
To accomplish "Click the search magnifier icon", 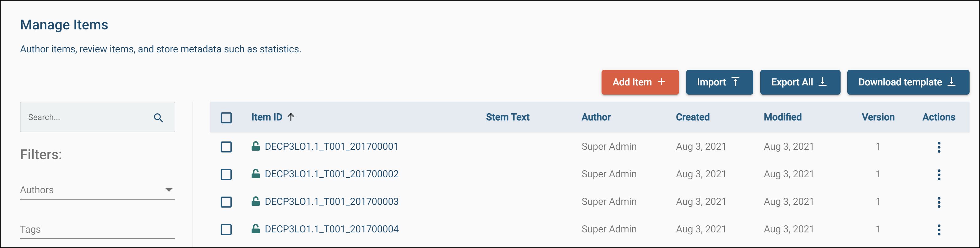I will (158, 118).
